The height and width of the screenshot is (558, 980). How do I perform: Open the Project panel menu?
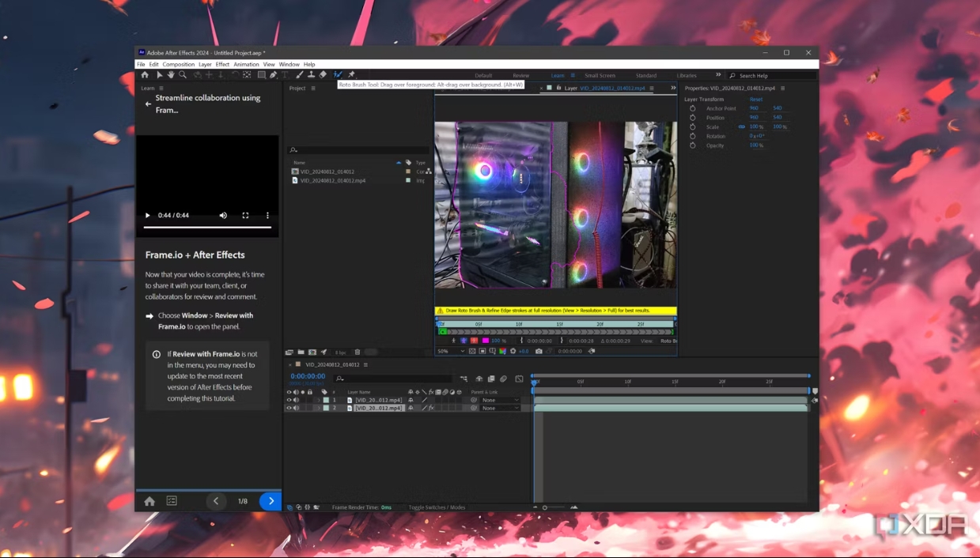click(x=313, y=88)
